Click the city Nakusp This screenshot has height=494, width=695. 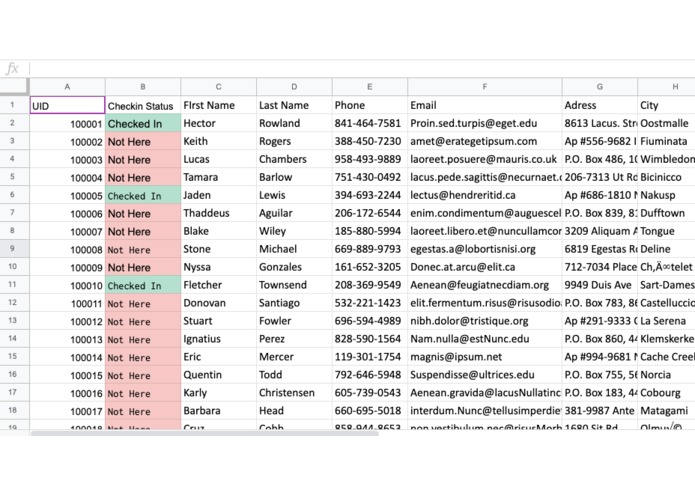[658, 195]
